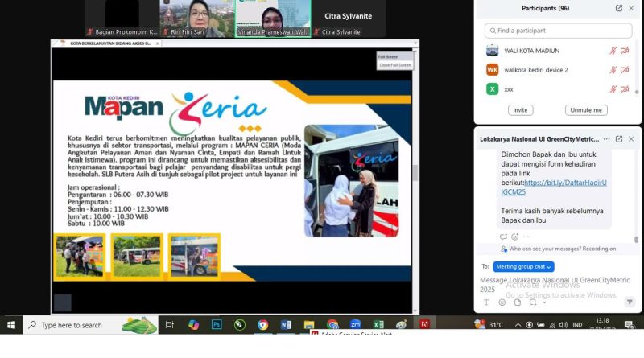Viewport: 644px width, 358px height.
Task: Click the Invite button
Action: coord(520,110)
